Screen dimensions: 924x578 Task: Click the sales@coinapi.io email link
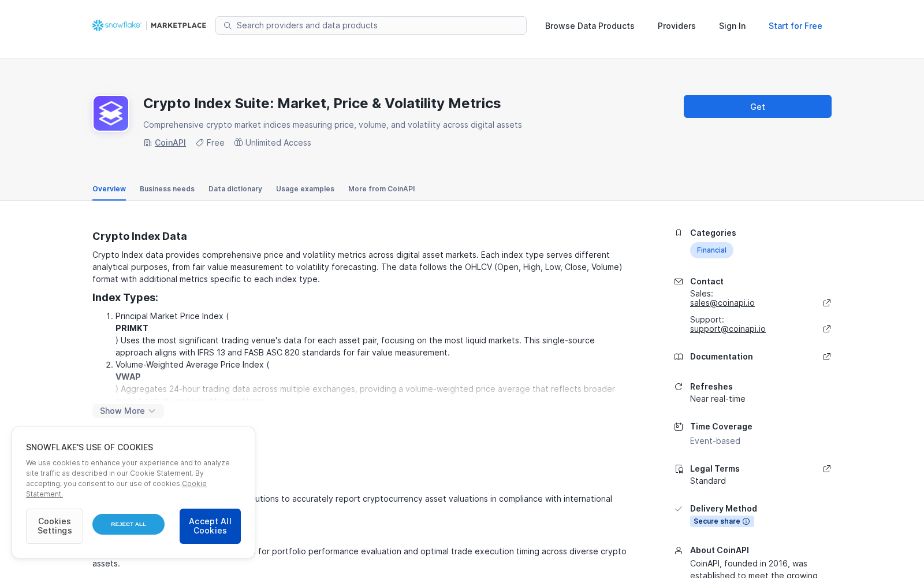click(722, 303)
